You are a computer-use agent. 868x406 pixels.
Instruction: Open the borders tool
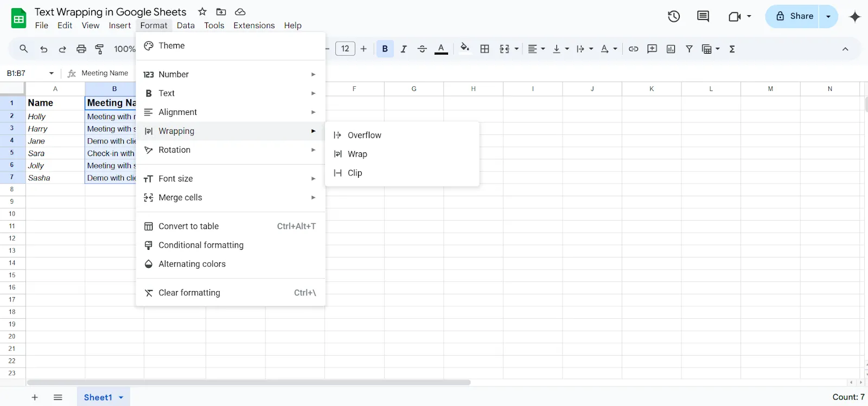(x=485, y=49)
